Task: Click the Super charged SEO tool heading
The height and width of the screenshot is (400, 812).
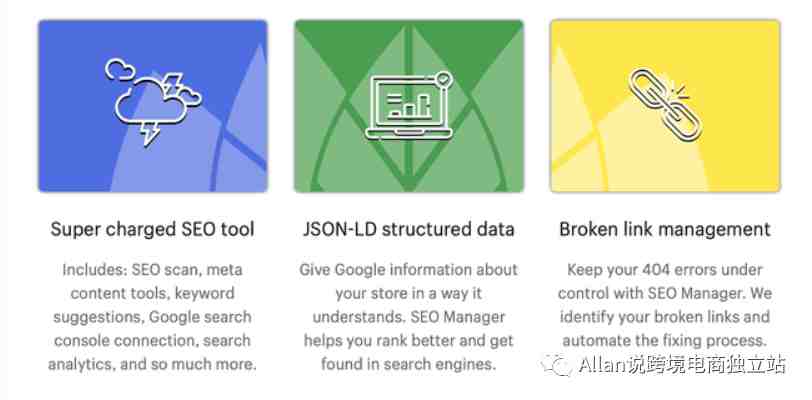Action: tap(152, 229)
